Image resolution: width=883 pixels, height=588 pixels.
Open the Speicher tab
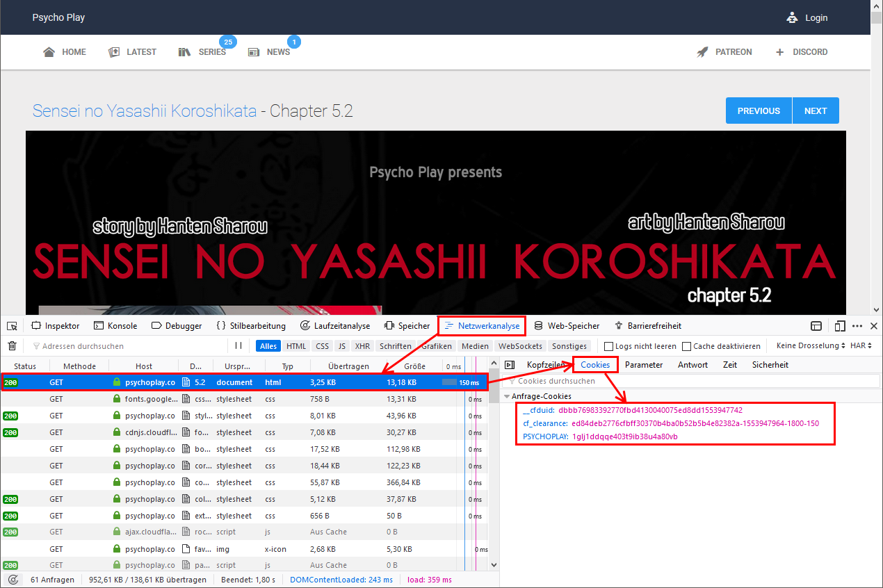tap(407, 326)
